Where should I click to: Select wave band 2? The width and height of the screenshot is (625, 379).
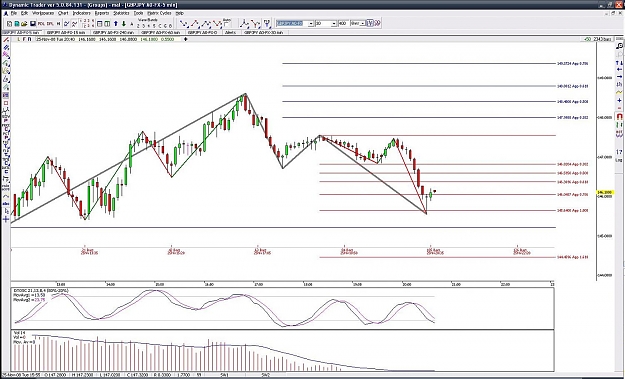pyautogui.click(x=138, y=26)
